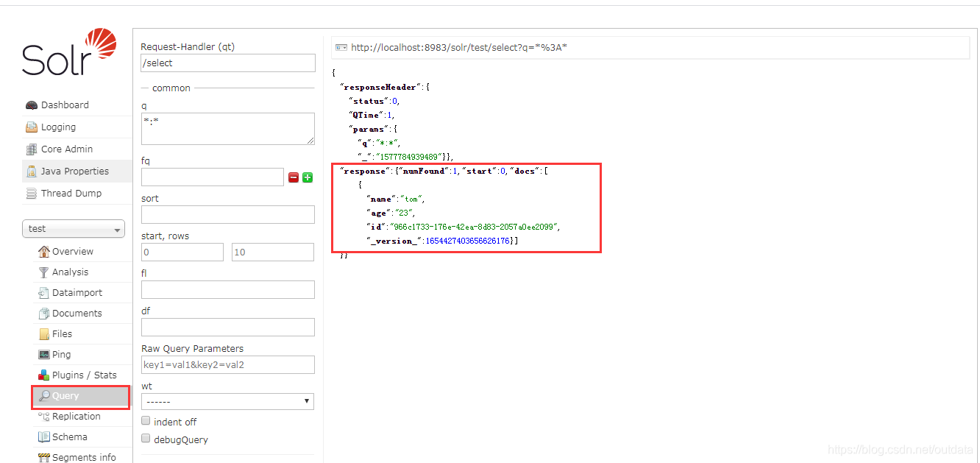Viewport: 980px width, 463px height.
Task: Click the Java Properties icon
Action: pos(32,172)
